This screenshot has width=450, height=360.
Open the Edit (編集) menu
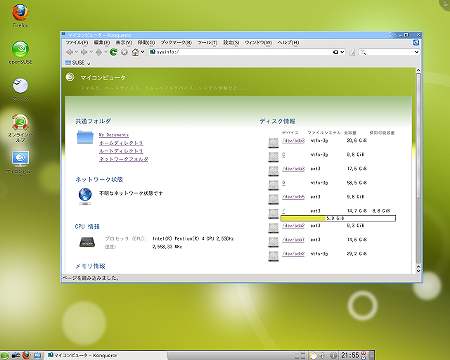[x=102, y=43]
